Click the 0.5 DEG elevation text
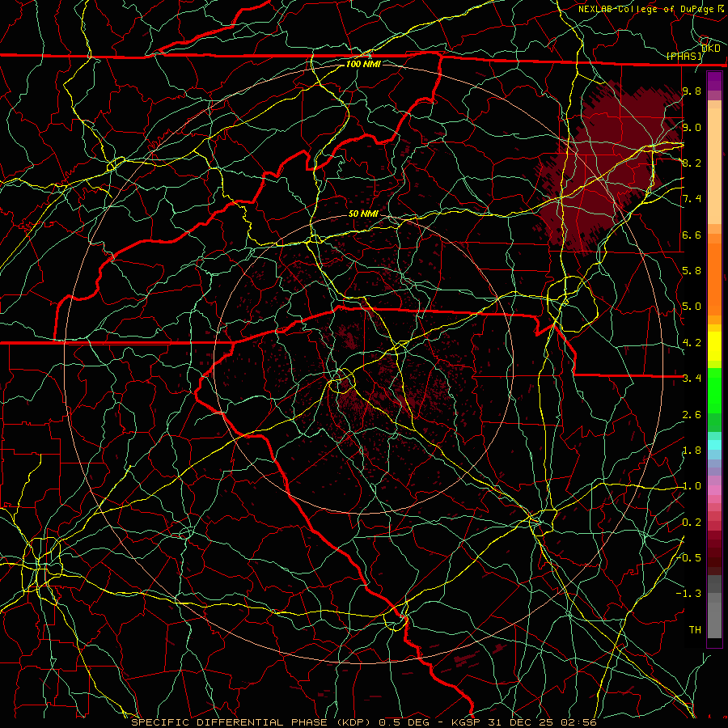 pyautogui.click(x=404, y=722)
